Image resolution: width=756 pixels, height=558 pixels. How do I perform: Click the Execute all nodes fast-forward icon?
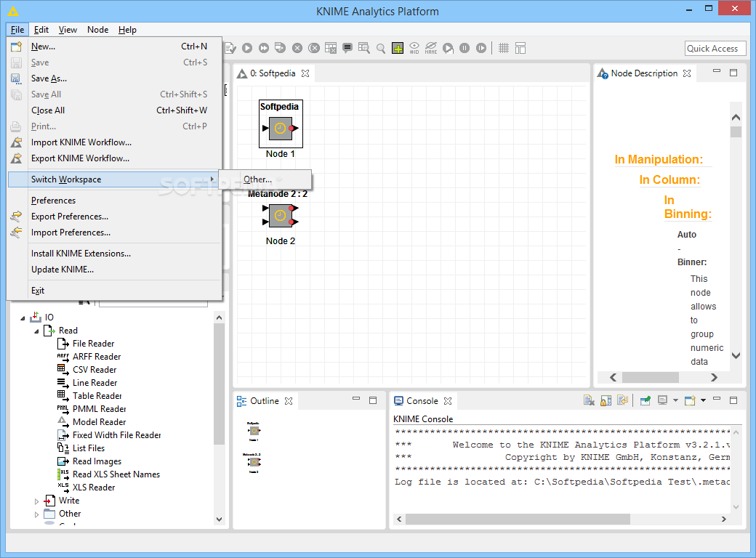[x=264, y=48]
